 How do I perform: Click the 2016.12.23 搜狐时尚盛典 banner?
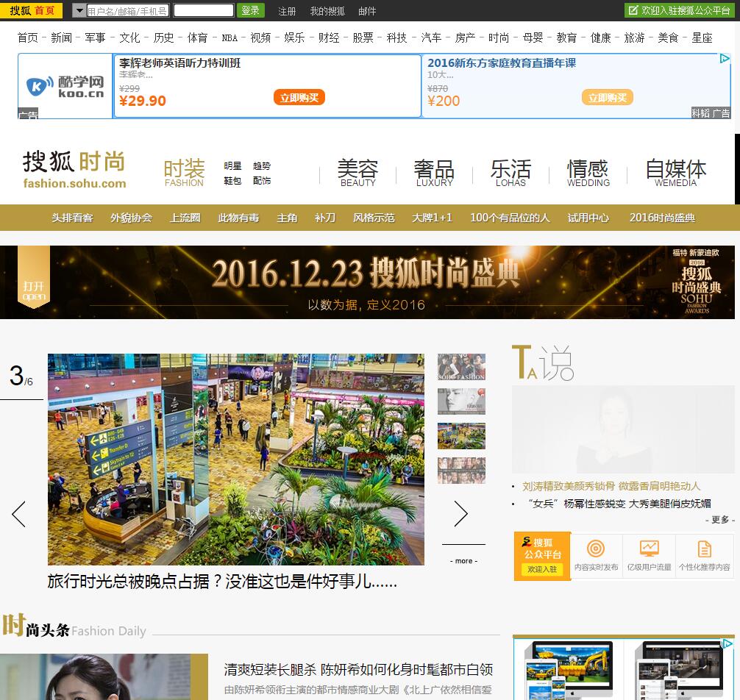click(367, 282)
